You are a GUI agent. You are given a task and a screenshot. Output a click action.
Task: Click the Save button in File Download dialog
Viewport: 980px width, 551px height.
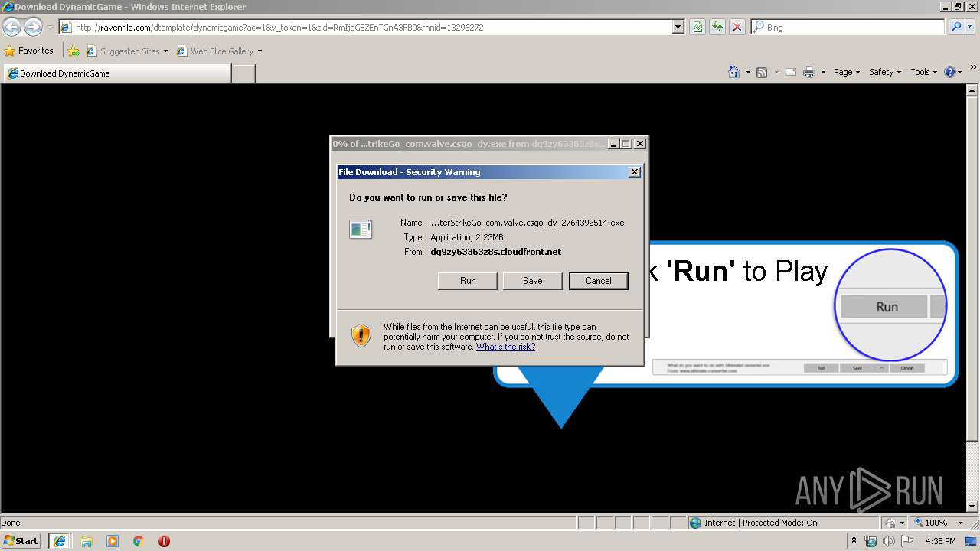click(532, 281)
